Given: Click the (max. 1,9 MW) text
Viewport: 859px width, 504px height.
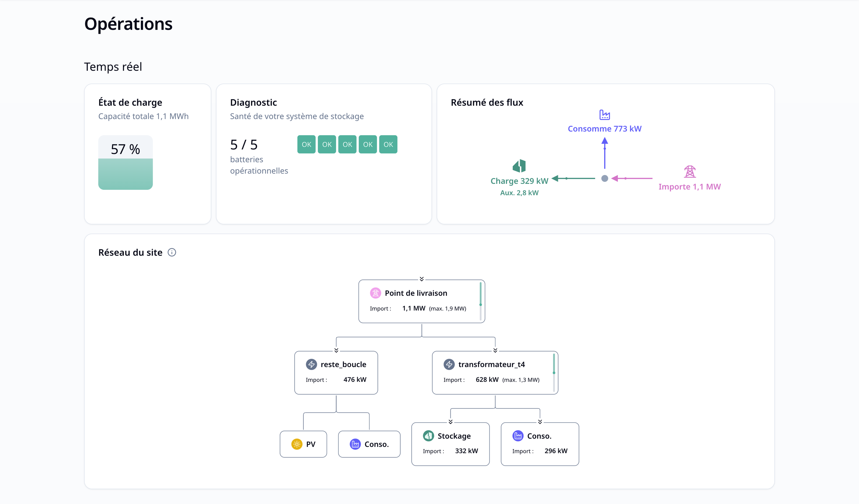Looking at the screenshot, I should click(x=448, y=308).
